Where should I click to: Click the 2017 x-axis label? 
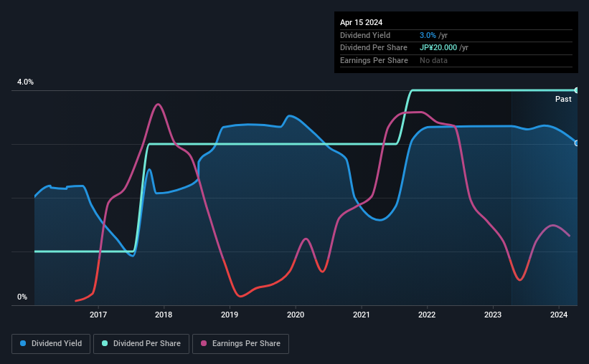coord(98,315)
